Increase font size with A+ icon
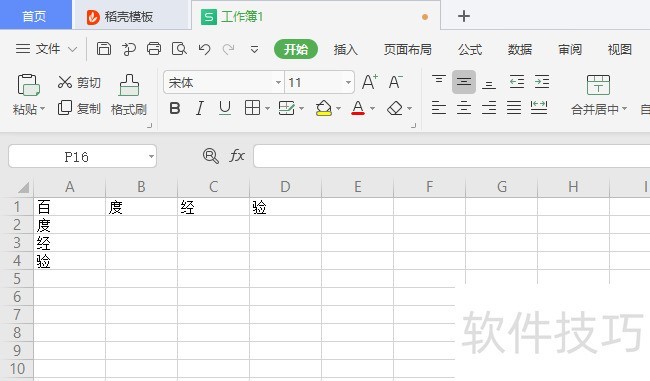Image resolution: width=650 pixels, height=381 pixels. (x=370, y=82)
